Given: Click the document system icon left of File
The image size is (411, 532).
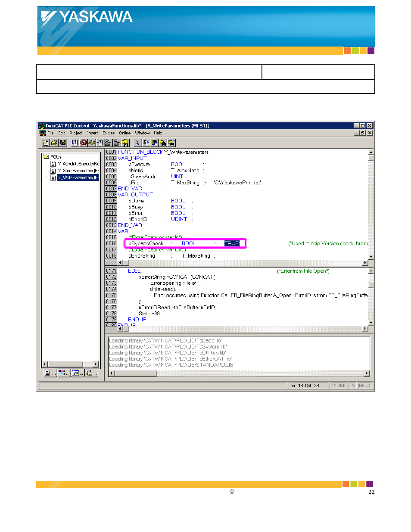Looking at the screenshot, I should (x=42, y=133).
